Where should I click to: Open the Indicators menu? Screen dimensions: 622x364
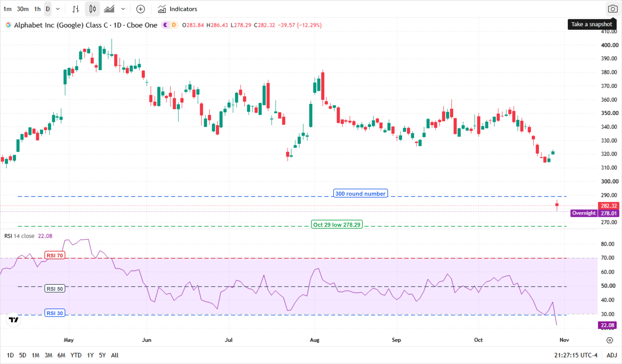click(177, 9)
